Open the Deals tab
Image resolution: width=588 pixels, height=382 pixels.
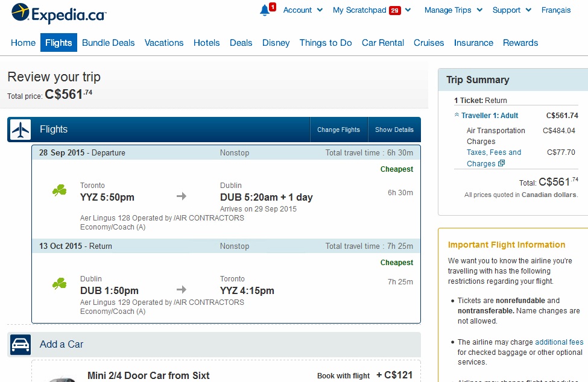pyautogui.click(x=241, y=43)
